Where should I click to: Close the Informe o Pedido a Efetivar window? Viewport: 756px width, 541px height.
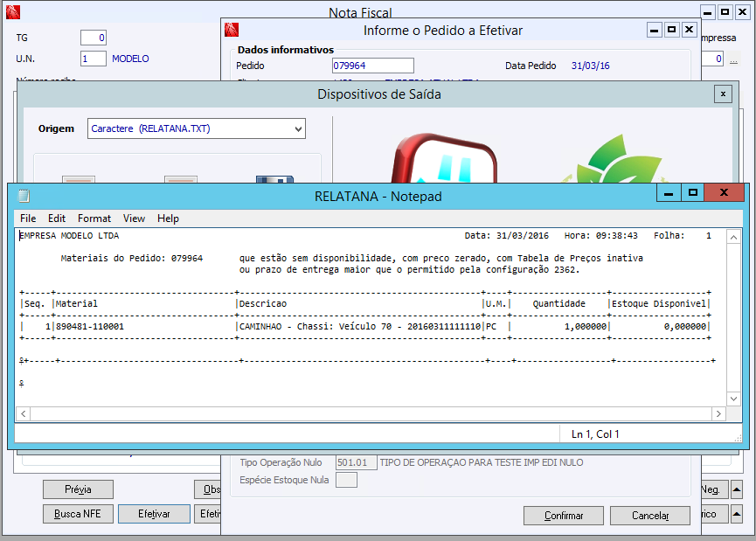[x=690, y=30]
